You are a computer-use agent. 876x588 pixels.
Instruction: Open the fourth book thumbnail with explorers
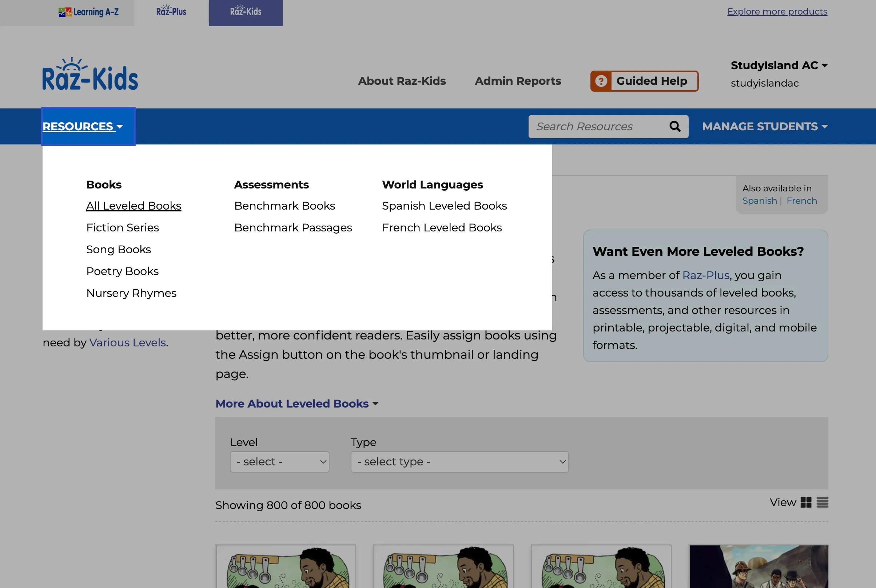(758, 566)
